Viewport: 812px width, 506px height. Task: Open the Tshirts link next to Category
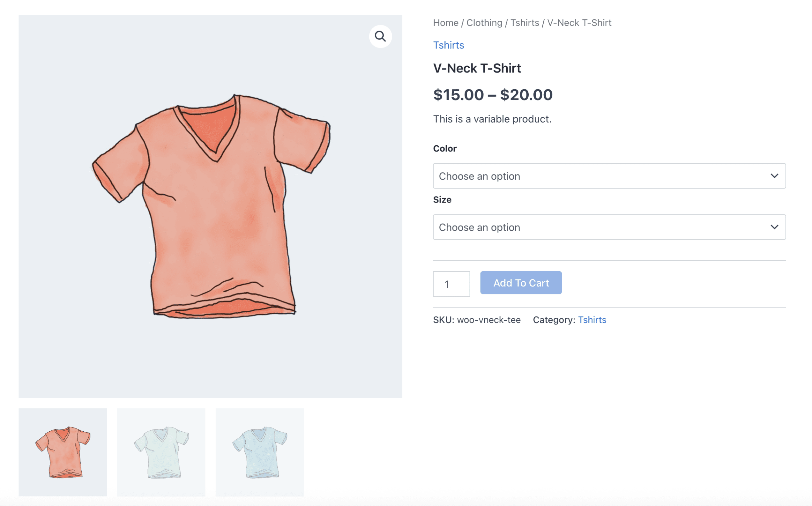pos(592,320)
